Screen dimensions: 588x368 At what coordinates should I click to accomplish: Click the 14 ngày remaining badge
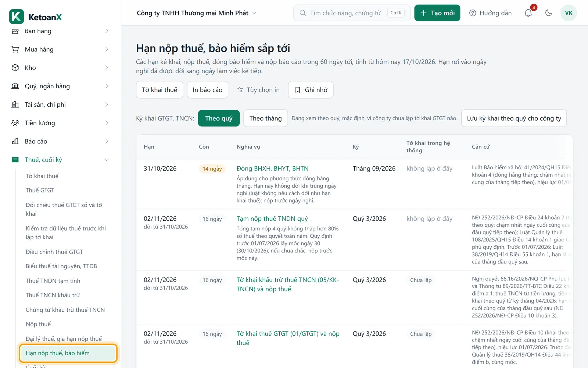tap(212, 169)
